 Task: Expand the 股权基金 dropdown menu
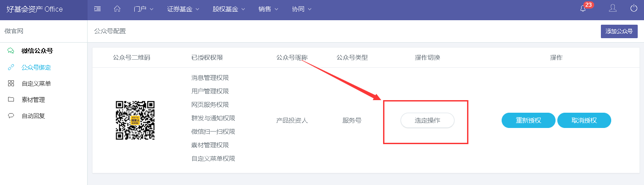click(x=229, y=9)
